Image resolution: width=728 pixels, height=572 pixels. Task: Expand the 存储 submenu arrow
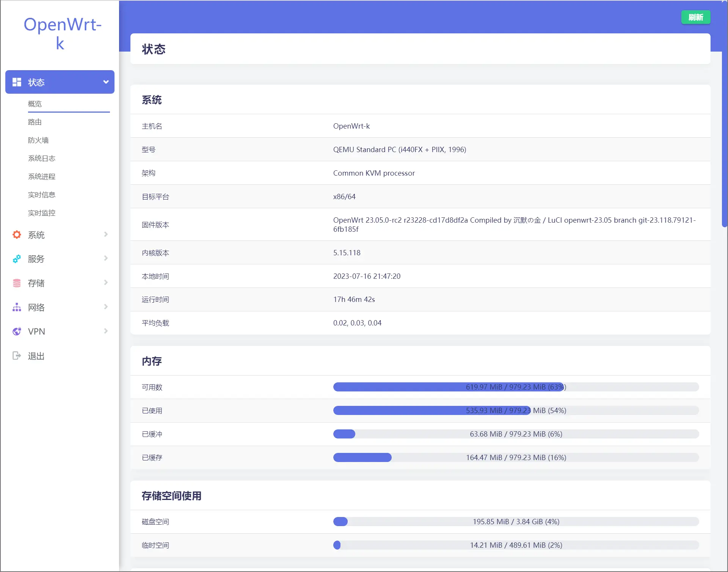coord(106,283)
